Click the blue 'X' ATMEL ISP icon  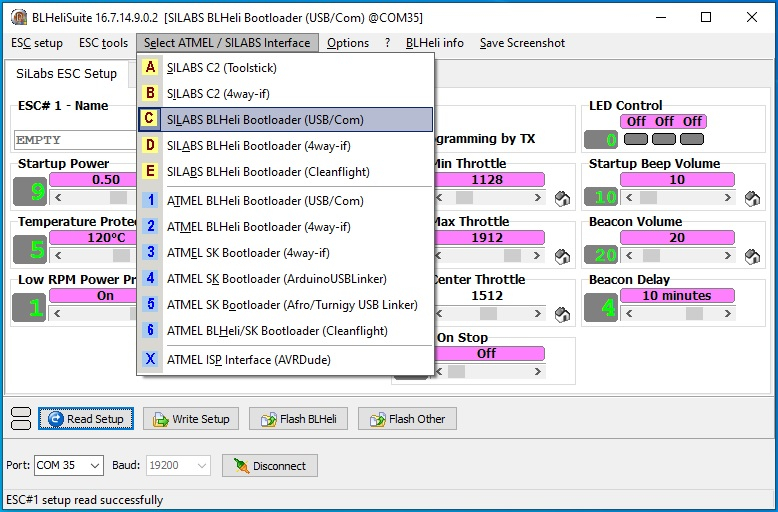[151, 360]
